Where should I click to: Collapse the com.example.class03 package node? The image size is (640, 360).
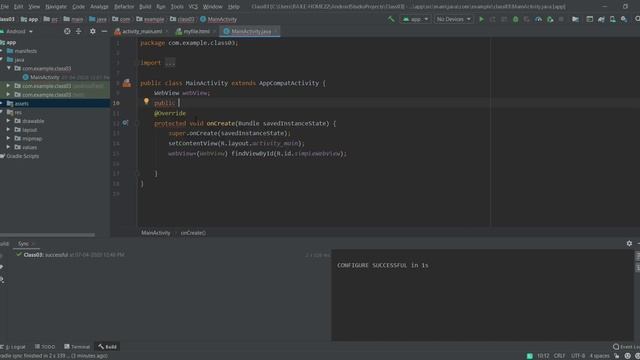pyautogui.click(x=9, y=68)
